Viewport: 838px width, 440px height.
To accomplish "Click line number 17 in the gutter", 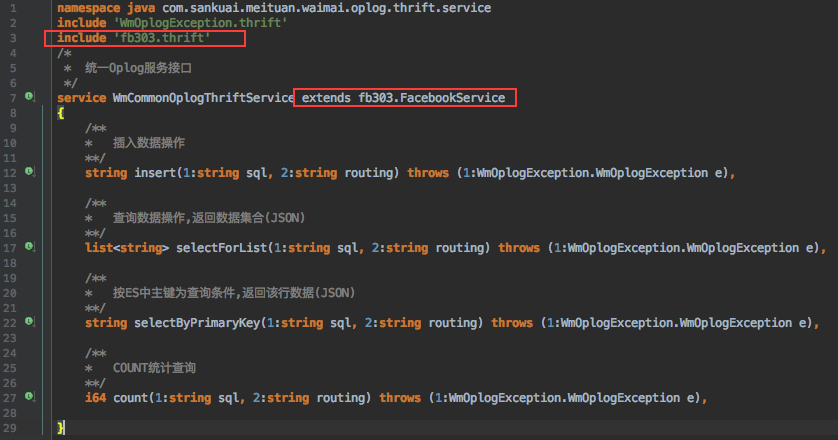I will (x=10, y=248).
